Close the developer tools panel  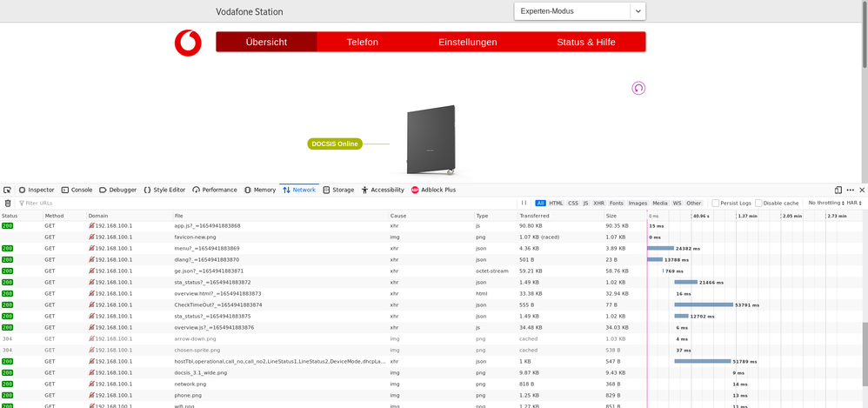tap(862, 190)
